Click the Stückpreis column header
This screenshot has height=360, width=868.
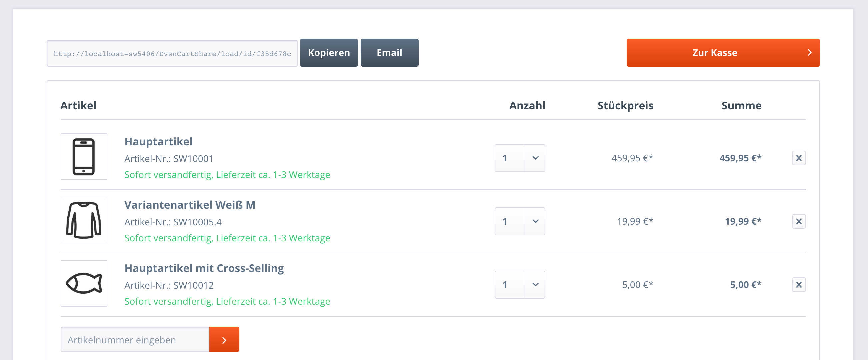coord(625,106)
